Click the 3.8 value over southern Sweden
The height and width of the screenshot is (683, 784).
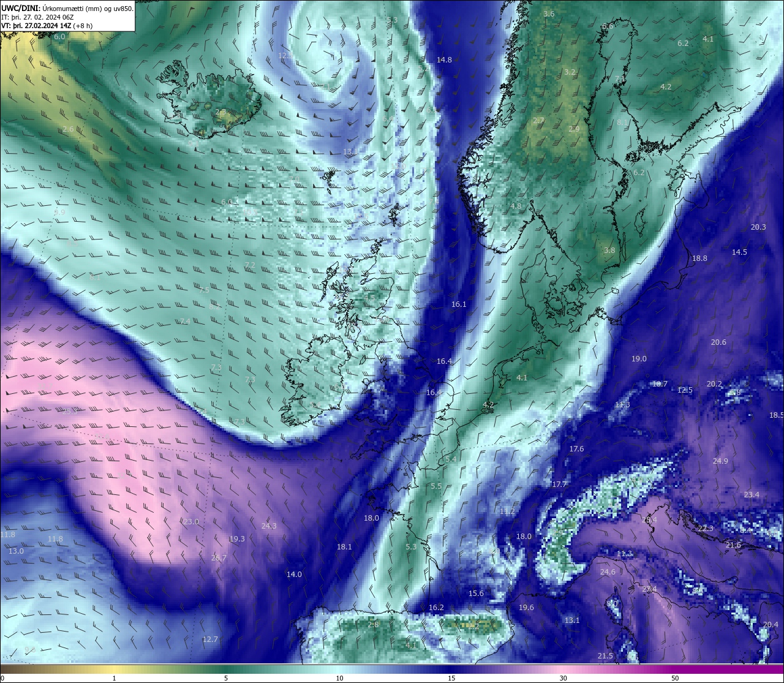click(x=609, y=251)
